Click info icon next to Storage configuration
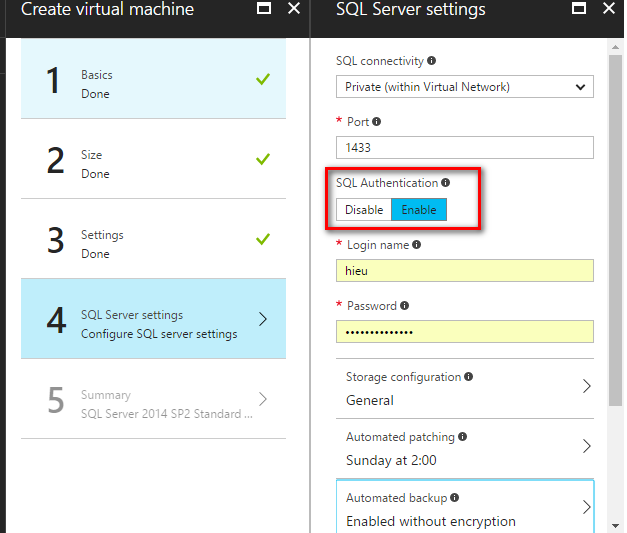Image resolution: width=627 pixels, height=533 pixels. [x=469, y=377]
